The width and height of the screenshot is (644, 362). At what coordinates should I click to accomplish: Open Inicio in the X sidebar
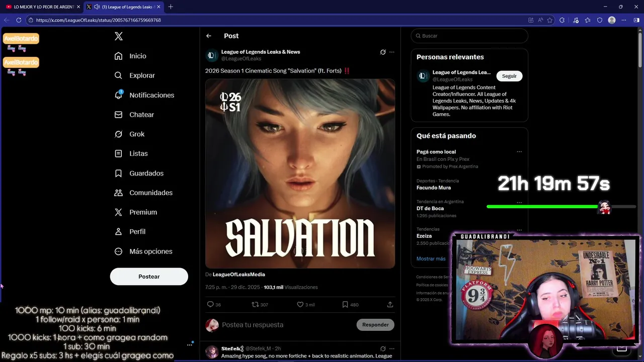(x=130, y=56)
